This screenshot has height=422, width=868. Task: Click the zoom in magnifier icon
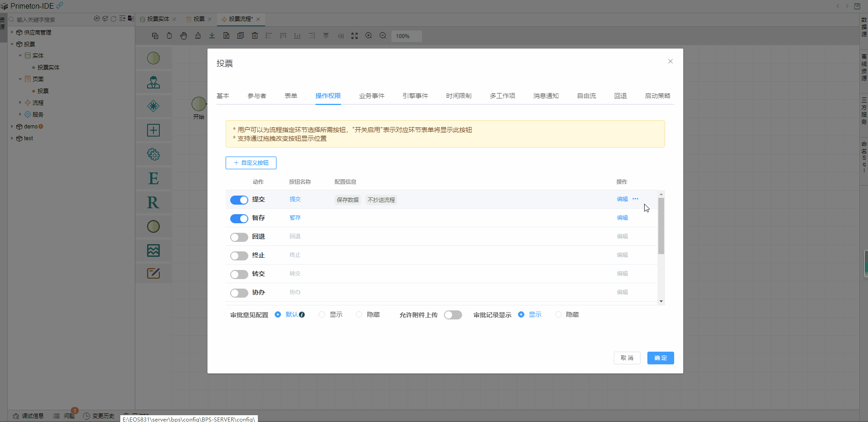point(369,36)
